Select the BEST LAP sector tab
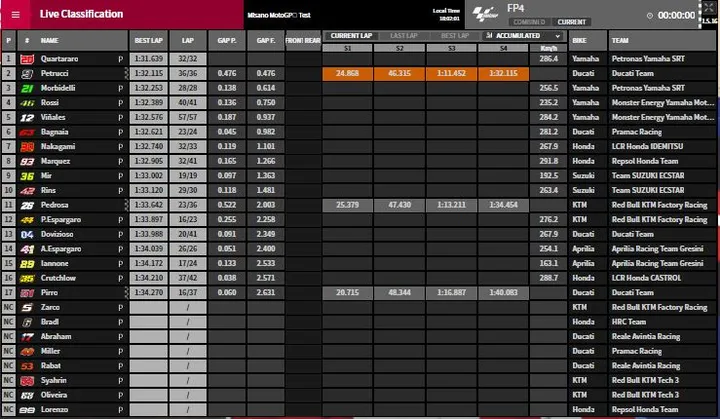The height and width of the screenshot is (419, 720). [x=455, y=36]
